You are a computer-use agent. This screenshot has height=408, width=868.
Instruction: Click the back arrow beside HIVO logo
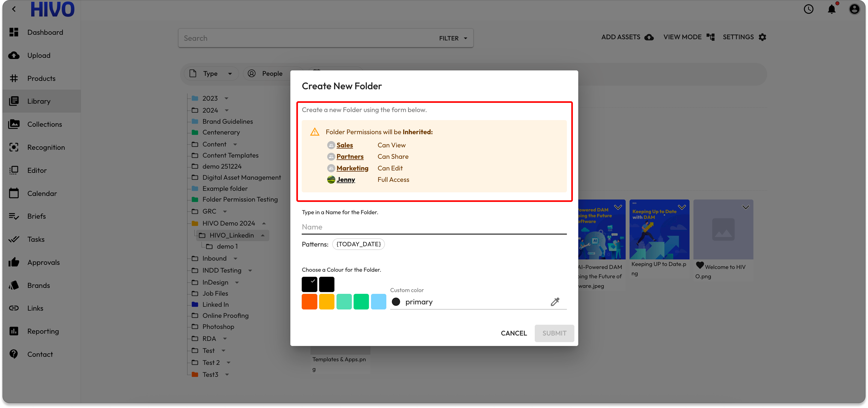(x=14, y=9)
